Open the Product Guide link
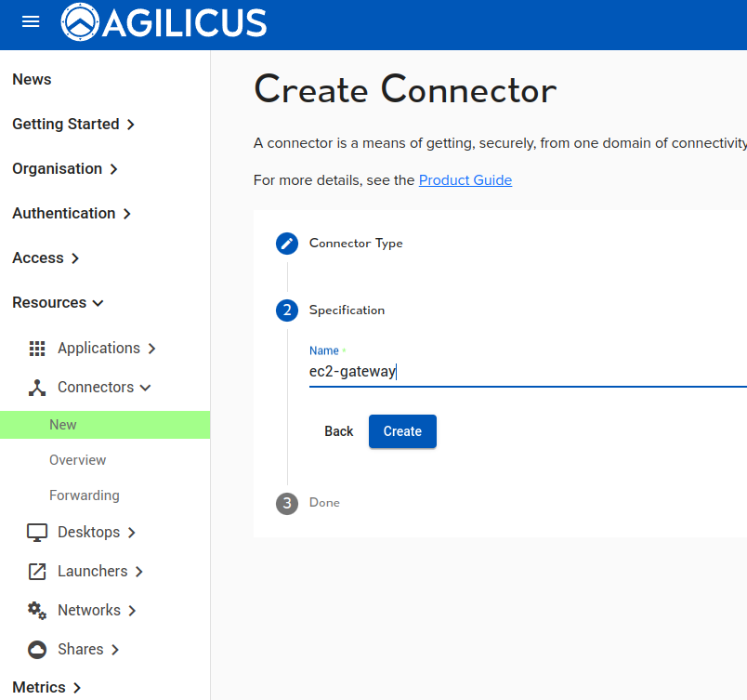This screenshot has width=747, height=700. click(x=465, y=180)
